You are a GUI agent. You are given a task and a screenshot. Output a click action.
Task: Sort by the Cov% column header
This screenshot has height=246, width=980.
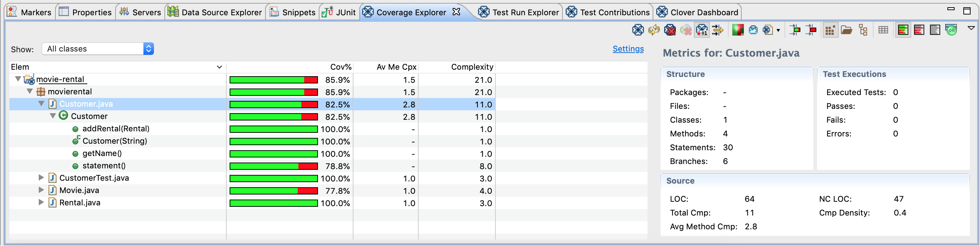290,67
